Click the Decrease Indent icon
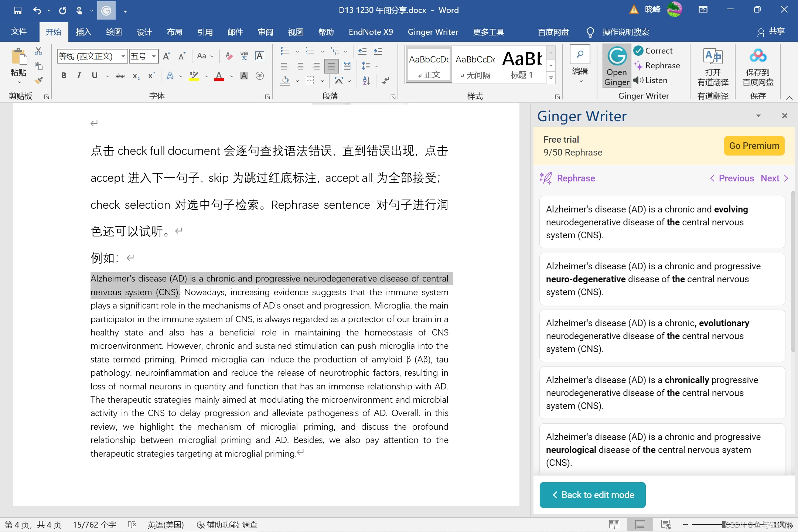 (362, 51)
